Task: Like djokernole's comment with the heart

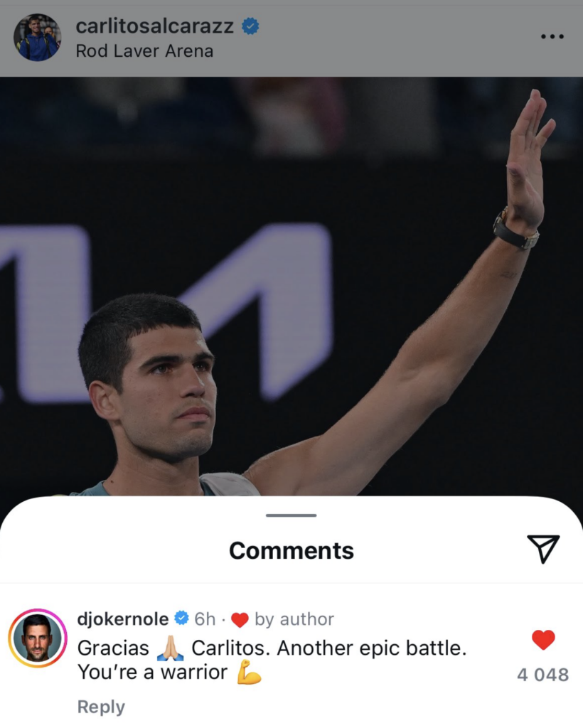Action: click(x=543, y=640)
